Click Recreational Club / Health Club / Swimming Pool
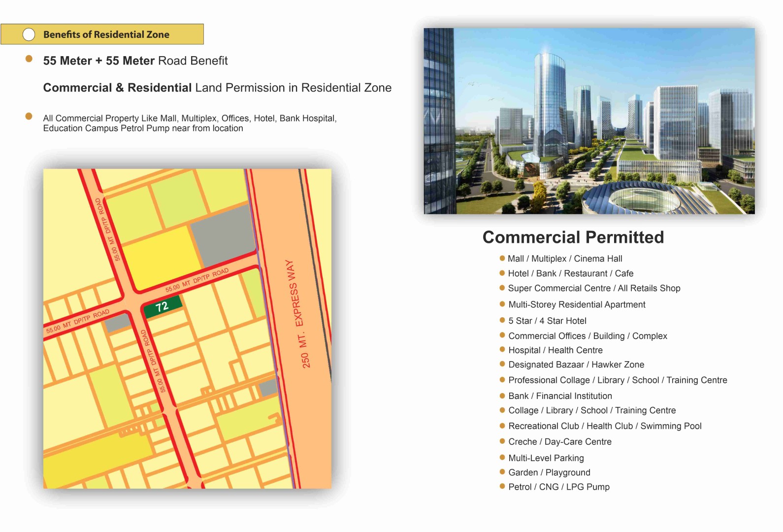Viewport: 783px width, 532px height. click(605, 426)
